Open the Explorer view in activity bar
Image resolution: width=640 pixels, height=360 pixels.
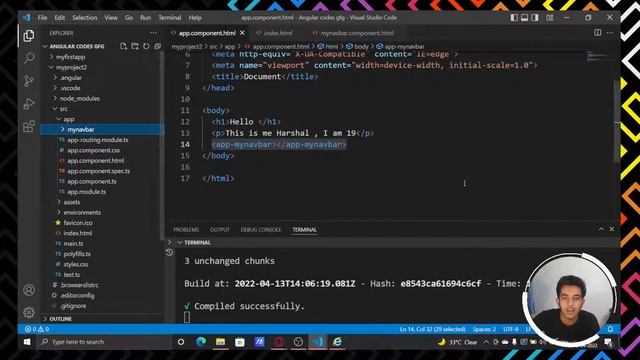click(29, 36)
